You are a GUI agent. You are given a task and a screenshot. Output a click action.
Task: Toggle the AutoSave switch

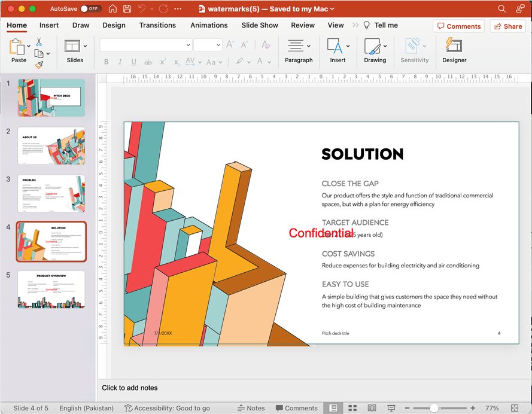[91, 9]
